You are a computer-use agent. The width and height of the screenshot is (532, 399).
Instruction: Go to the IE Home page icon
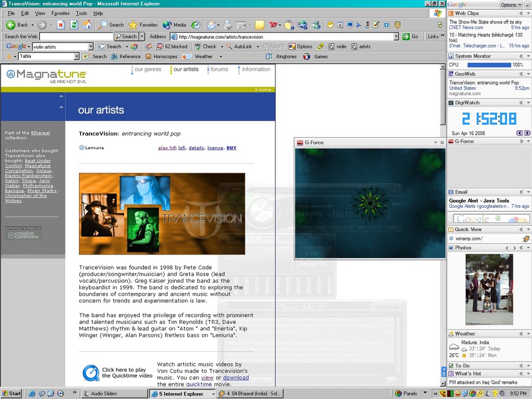click(87, 25)
